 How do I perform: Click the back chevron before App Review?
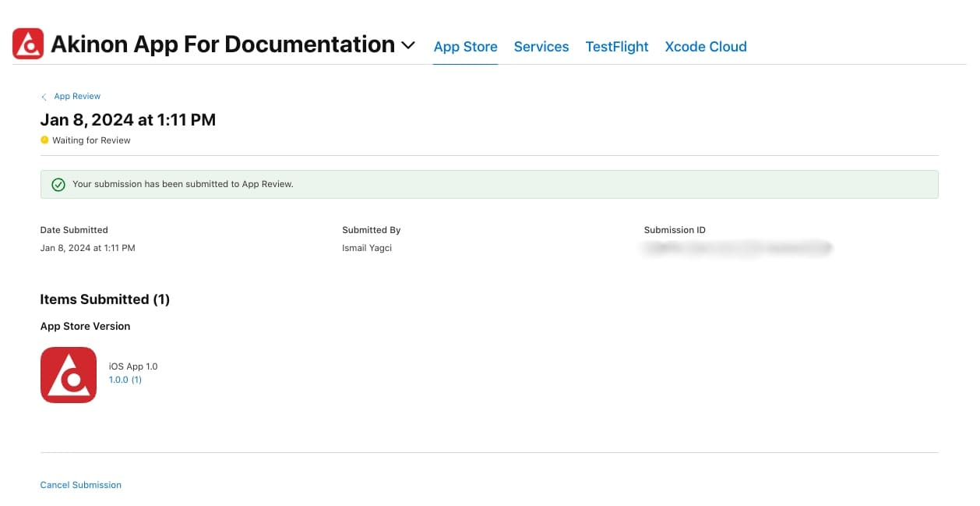44,97
